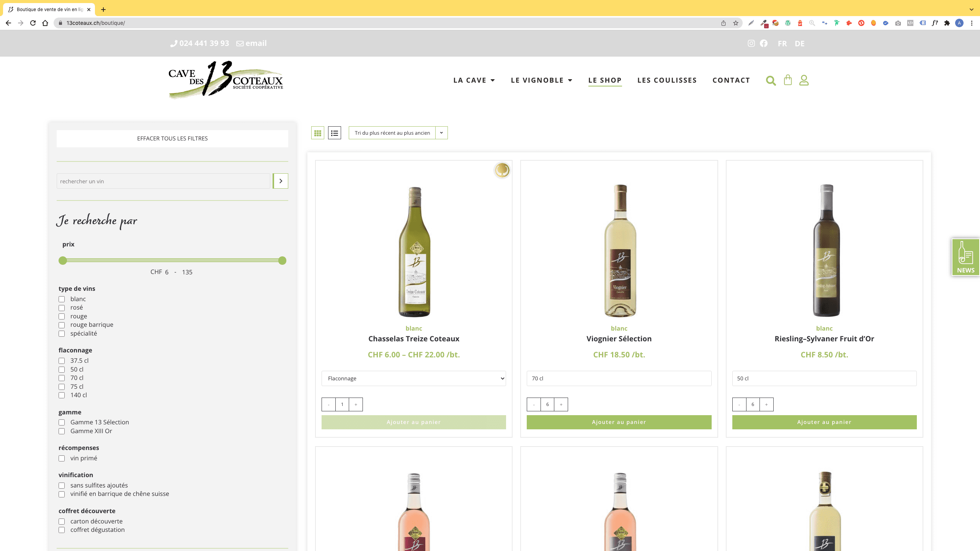Viewport: 980px width, 551px height.
Task: Click the Cave des 13 Coteaux logo
Action: click(x=226, y=80)
